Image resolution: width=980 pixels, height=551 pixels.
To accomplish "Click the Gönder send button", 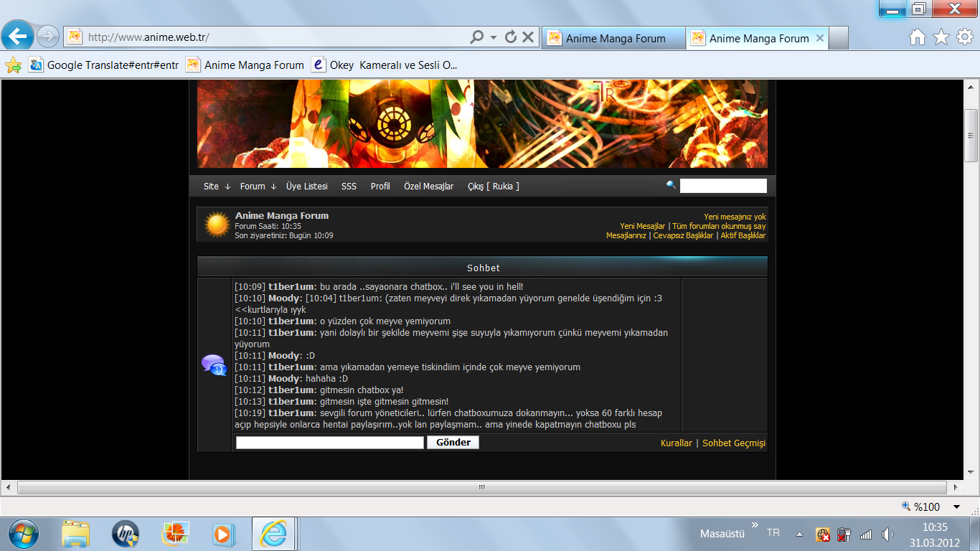I will coord(453,443).
